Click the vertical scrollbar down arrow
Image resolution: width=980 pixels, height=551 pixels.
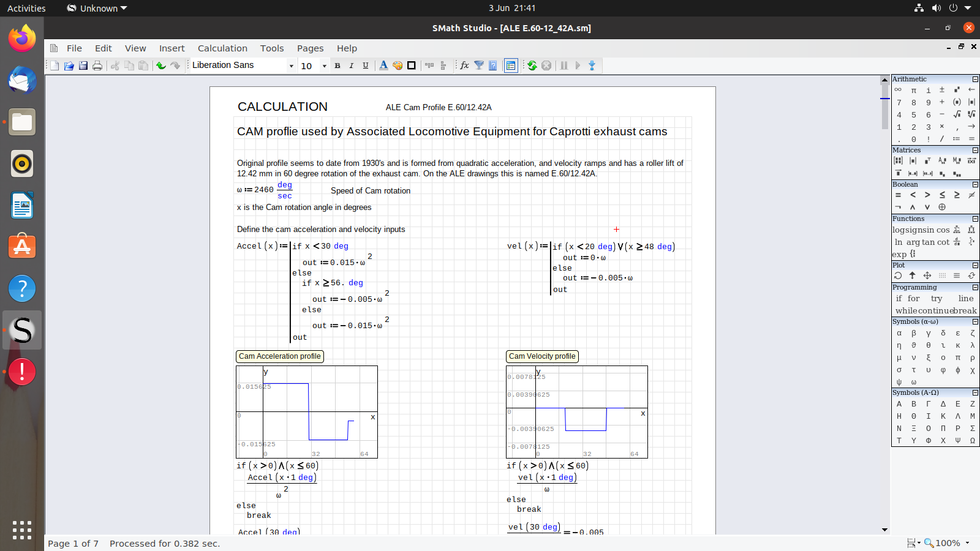884,530
